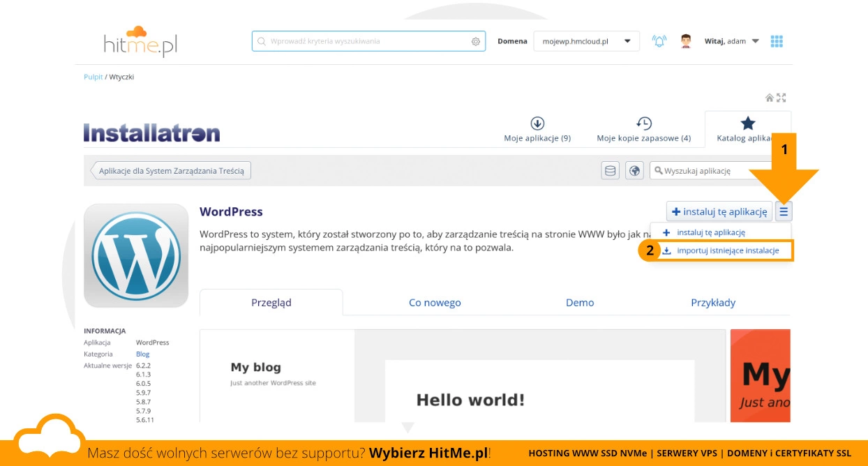Open Moje kopie zapasowe (4) tab

(x=643, y=130)
